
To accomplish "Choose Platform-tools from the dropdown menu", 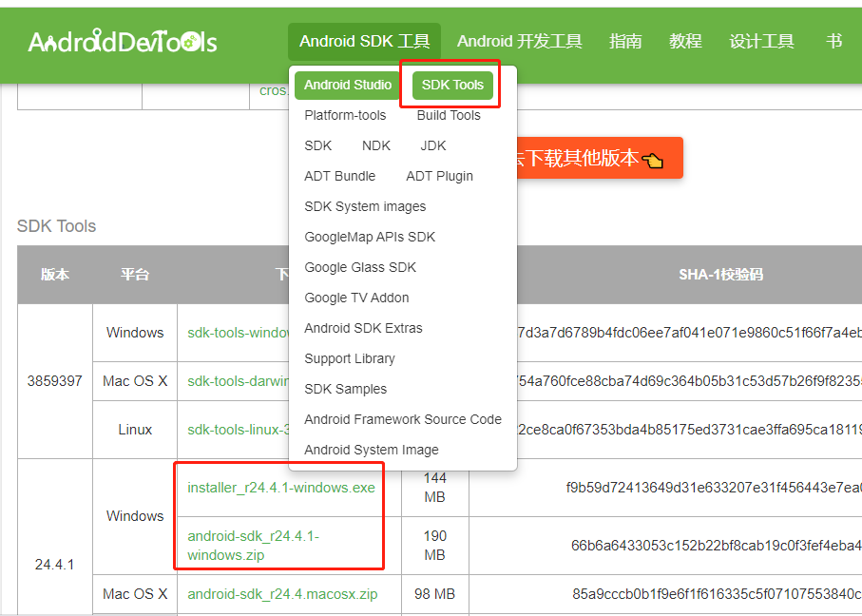I will pyautogui.click(x=345, y=116).
